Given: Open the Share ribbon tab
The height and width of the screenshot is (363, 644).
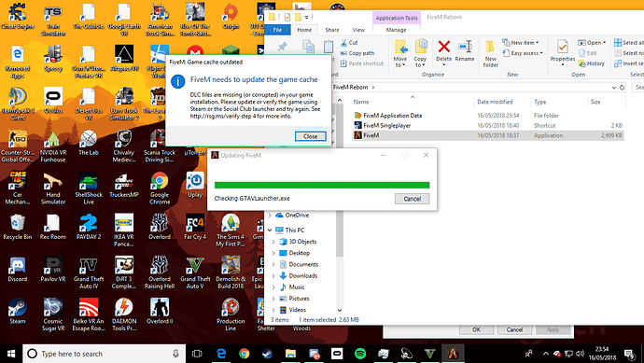Looking at the screenshot, I should [332, 30].
